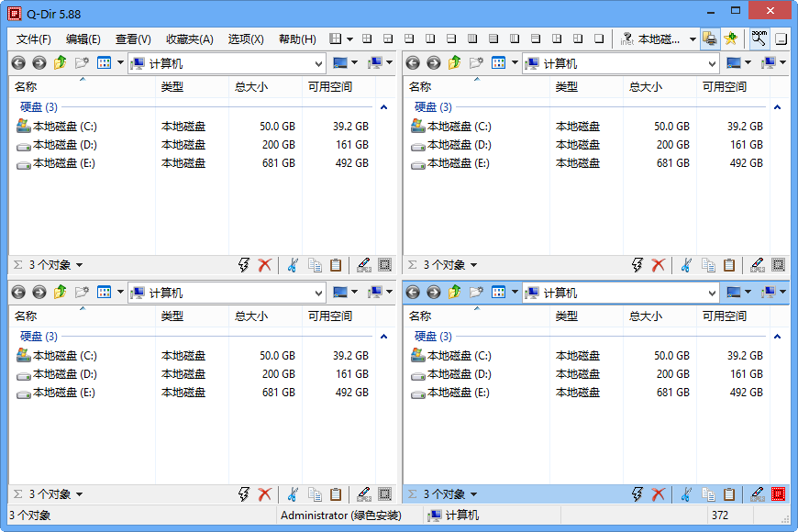The width and height of the screenshot is (798, 532).
Task: Toggle selection-frame icon in upper-right pane footer
Action: (x=778, y=265)
